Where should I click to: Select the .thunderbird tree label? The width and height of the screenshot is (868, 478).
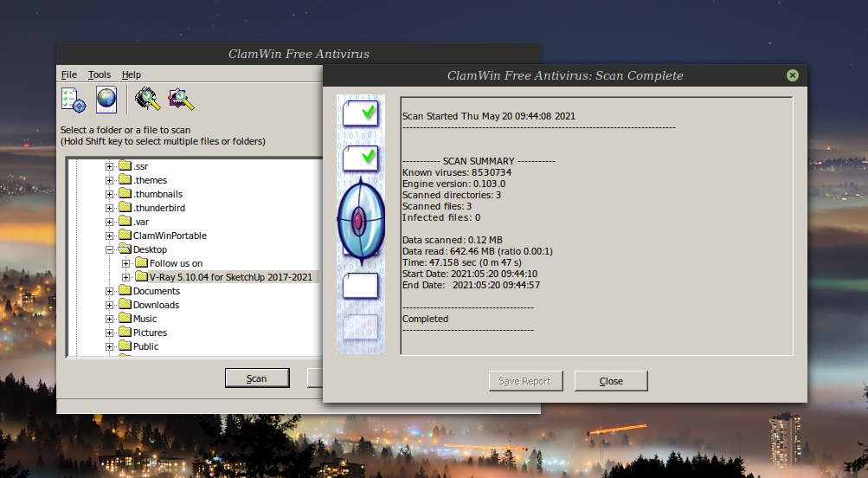click(x=159, y=208)
